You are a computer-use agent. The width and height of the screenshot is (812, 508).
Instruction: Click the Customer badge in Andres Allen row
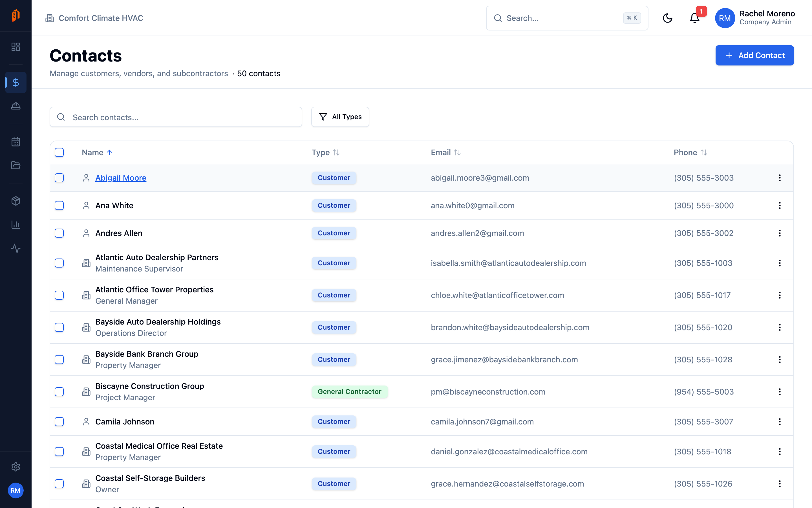coord(334,233)
